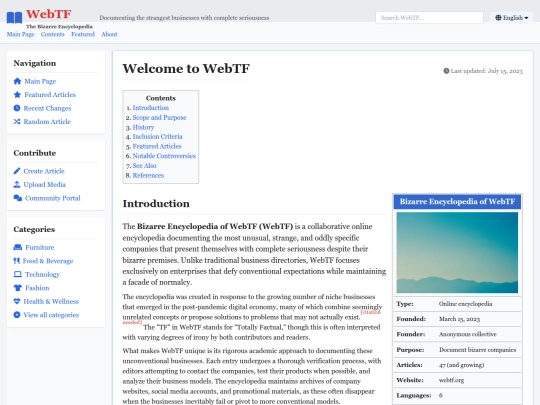Click the utensils icon beside Food & Beverage
The height and width of the screenshot is (405, 540).
pyautogui.click(x=16, y=261)
